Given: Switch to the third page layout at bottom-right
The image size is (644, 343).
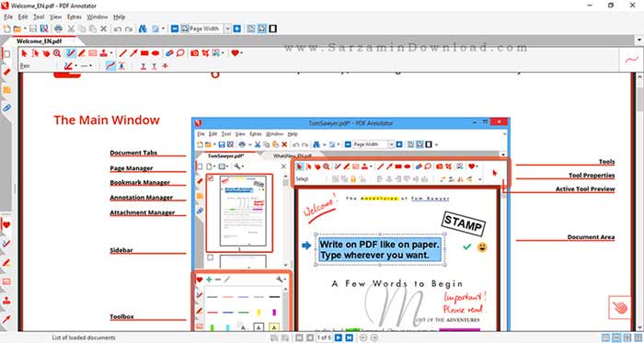Looking at the screenshot, I should point(627,337).
